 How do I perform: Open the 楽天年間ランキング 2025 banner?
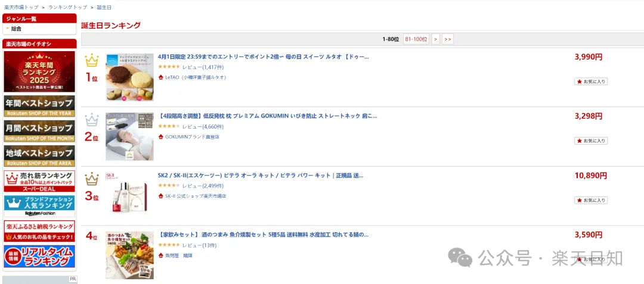(x=39, y=71)
